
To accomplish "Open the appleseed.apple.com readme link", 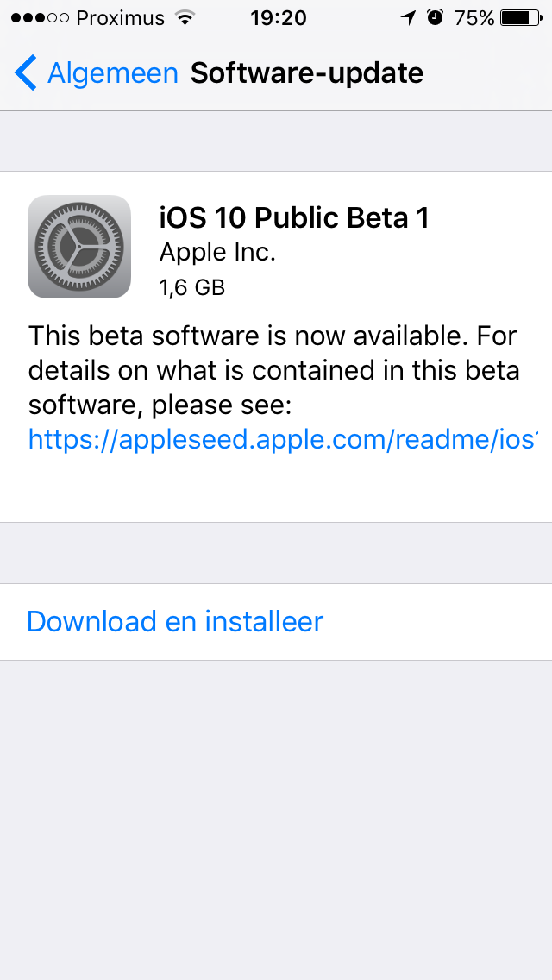I will [283, 440].
